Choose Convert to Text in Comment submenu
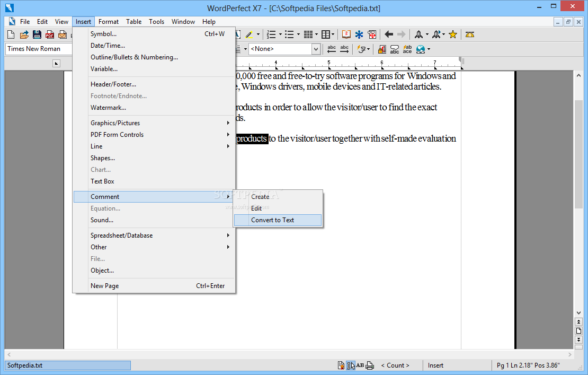The image size is (588, 375). click(278, 220)
